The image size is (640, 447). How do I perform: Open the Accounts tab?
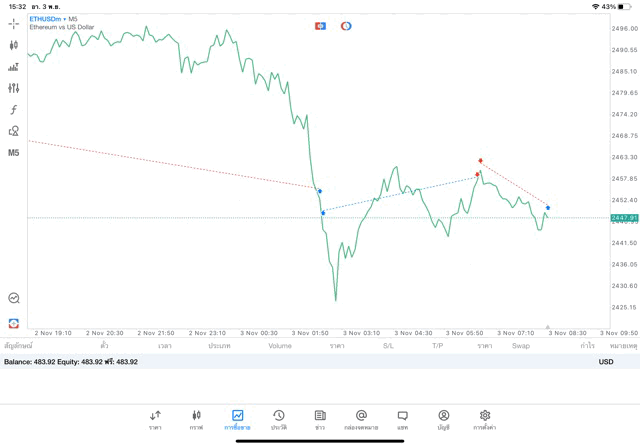point(443,419)
